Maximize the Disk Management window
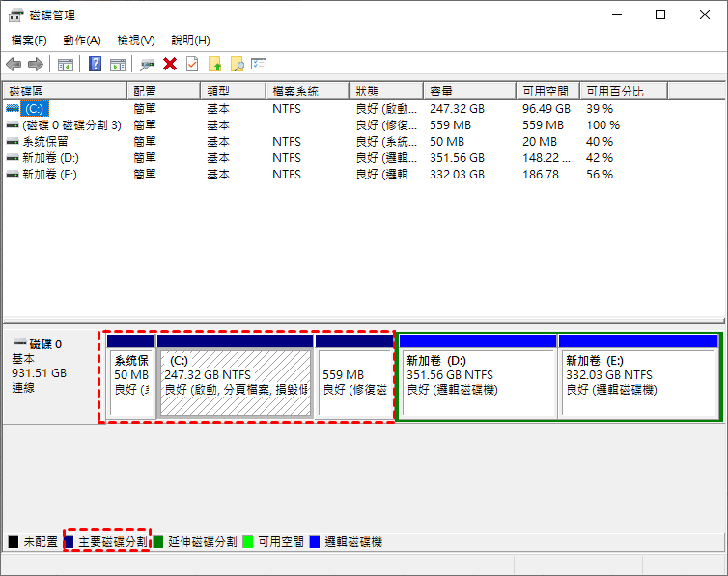This screenshot has width=728, height=576. point(660,14)
